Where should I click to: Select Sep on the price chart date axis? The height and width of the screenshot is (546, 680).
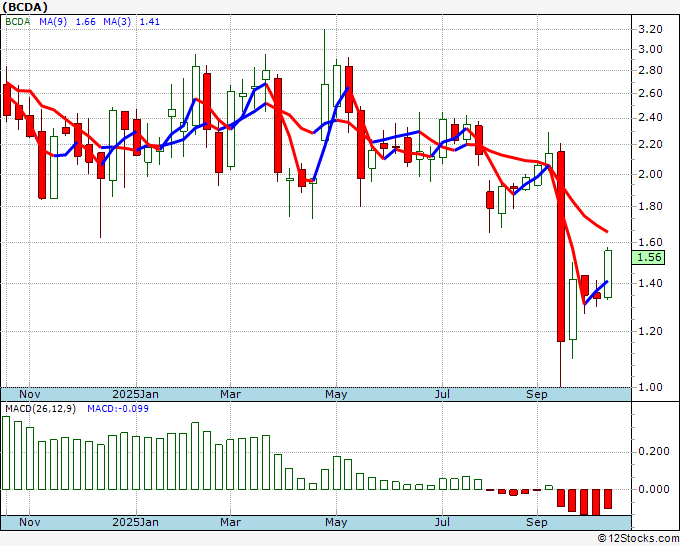point(537,394)
